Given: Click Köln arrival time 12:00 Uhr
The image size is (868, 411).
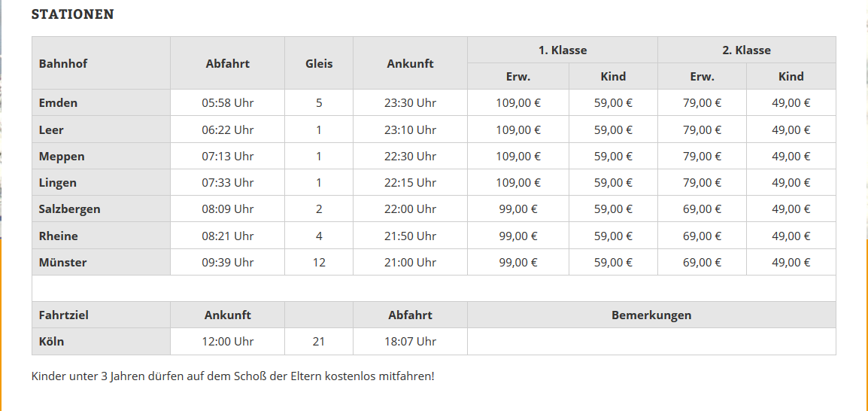Looking at the screenshot, I should 228,342.
